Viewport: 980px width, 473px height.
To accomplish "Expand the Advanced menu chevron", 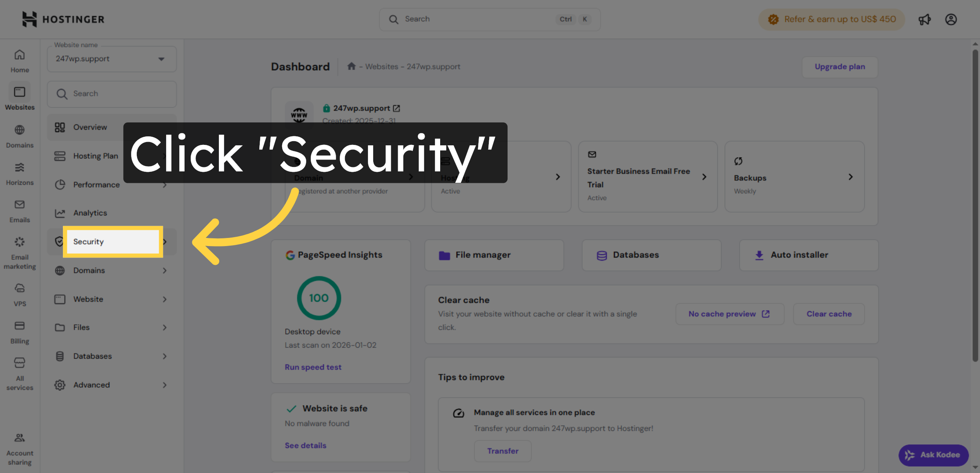I will coord(165,384).
